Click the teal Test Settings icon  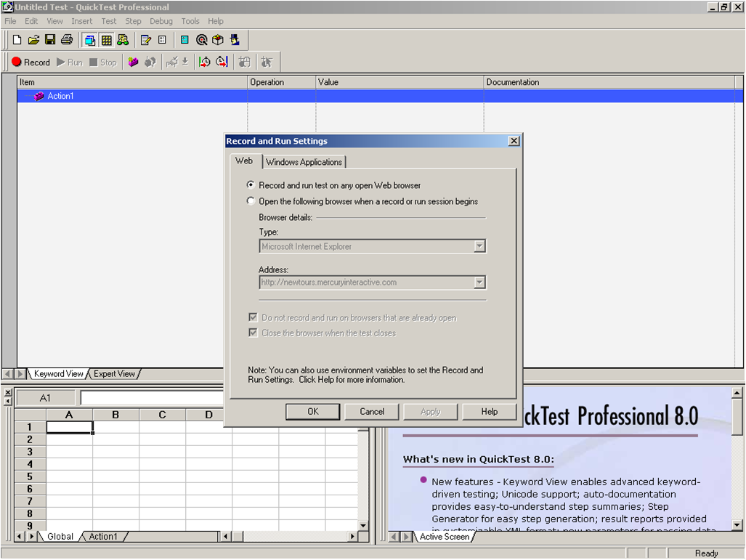(x=184, y=40)
